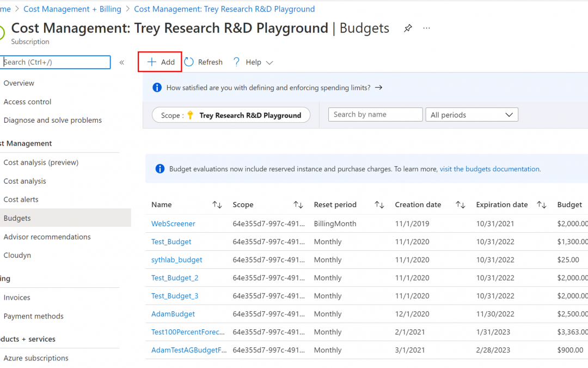Open the WebScreener budget
This screenshot has height=368, width=588.
coord(173,224)
